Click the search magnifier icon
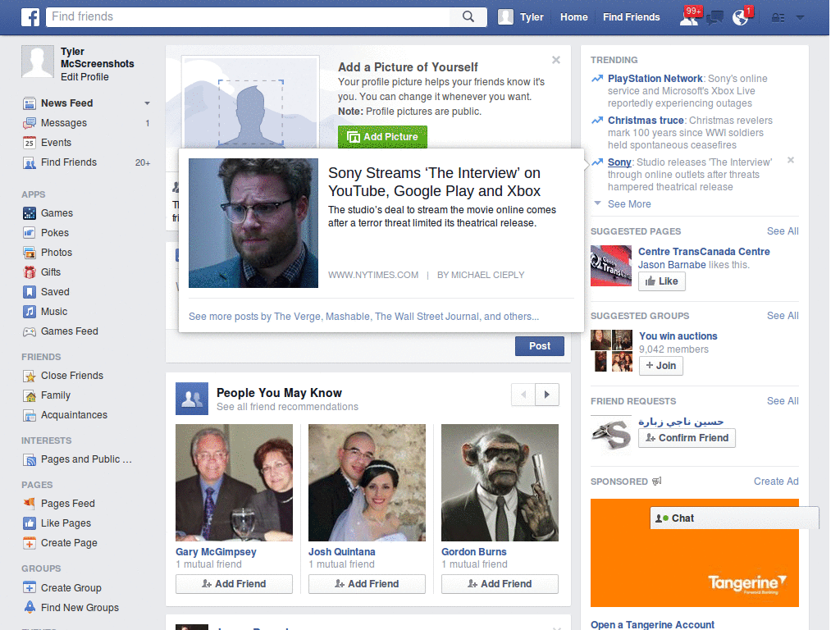Screen dimensions: 840x630 (x=468, y=16)
